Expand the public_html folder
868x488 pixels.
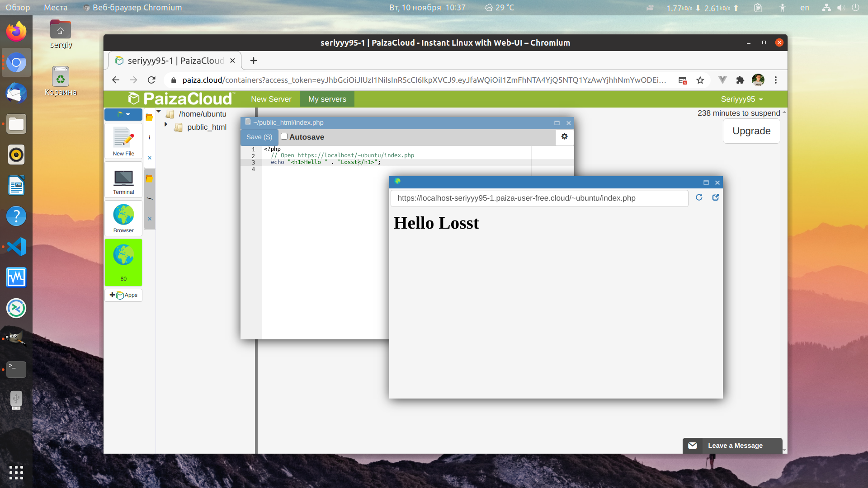tap(166, 124)
